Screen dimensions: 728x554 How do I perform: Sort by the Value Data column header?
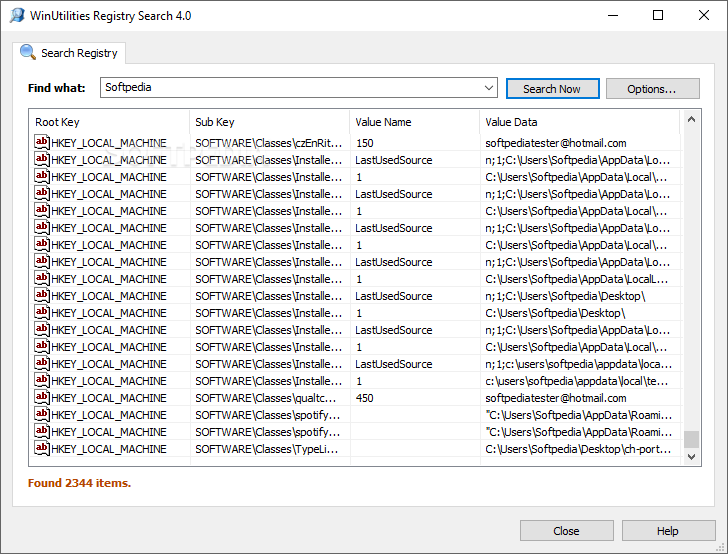(580, 122)
